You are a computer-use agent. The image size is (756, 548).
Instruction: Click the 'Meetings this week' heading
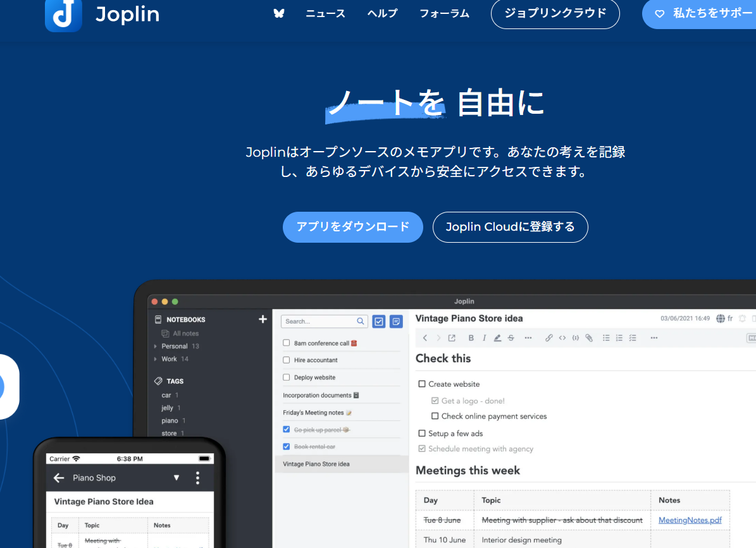[x=468, y=470]
